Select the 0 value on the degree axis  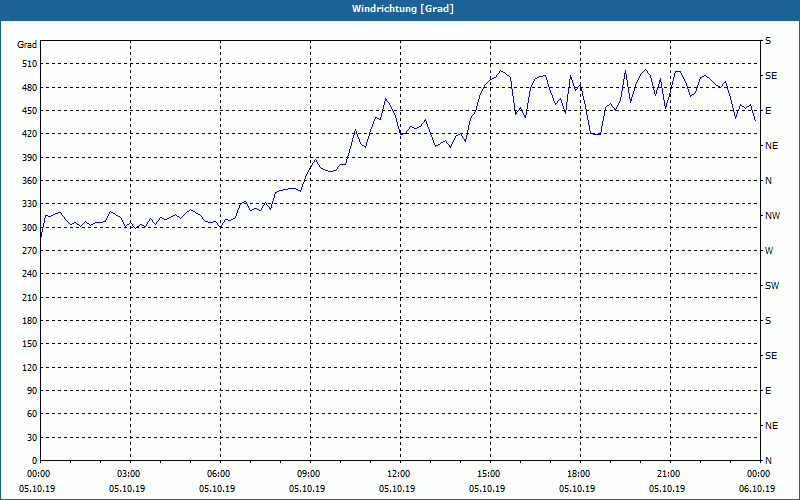tap(35, 461)
